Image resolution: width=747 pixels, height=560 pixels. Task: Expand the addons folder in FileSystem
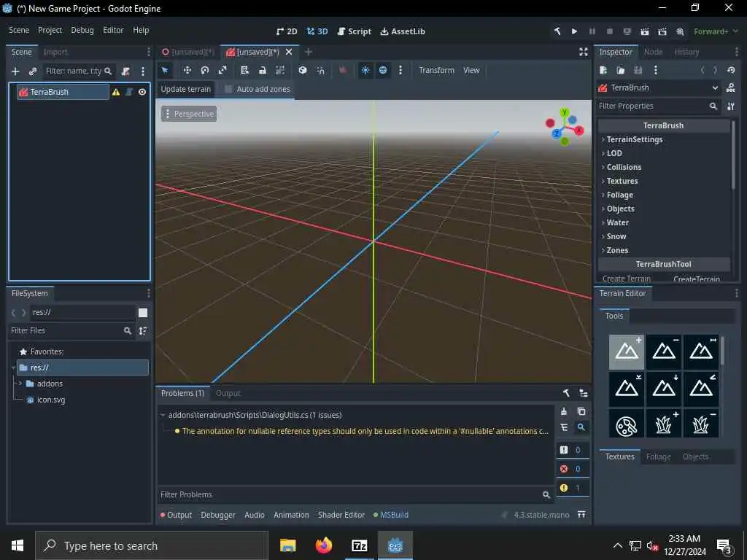20,384
